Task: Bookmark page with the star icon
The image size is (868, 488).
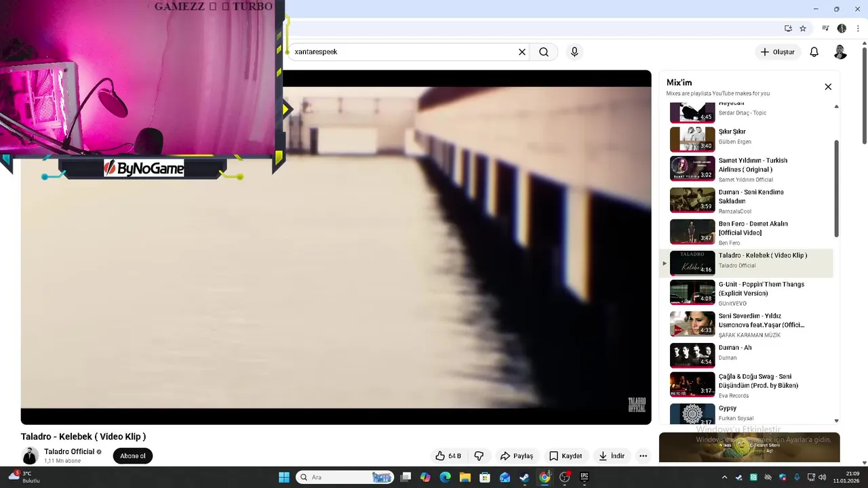Action: 803,28
